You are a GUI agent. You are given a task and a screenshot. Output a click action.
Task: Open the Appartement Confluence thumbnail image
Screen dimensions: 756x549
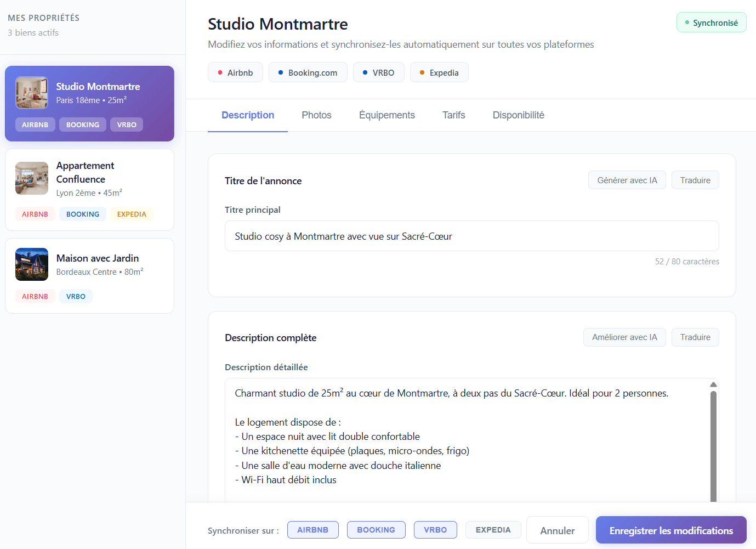32,178
